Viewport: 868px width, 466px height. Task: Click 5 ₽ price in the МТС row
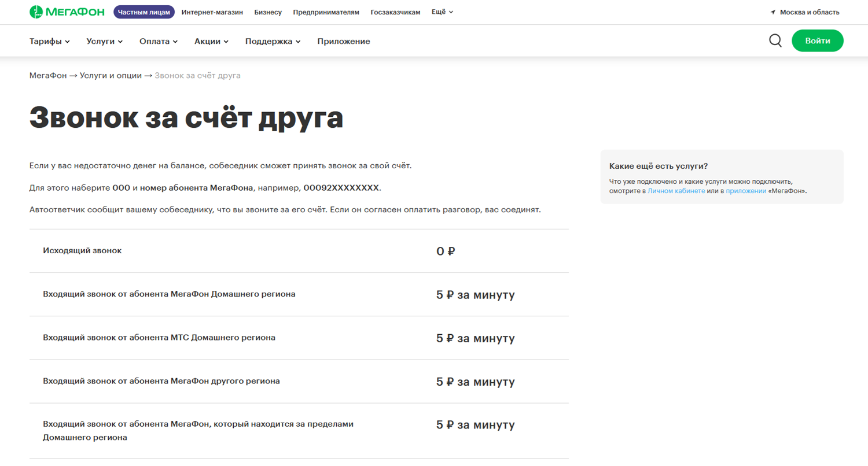click(475, 338)
